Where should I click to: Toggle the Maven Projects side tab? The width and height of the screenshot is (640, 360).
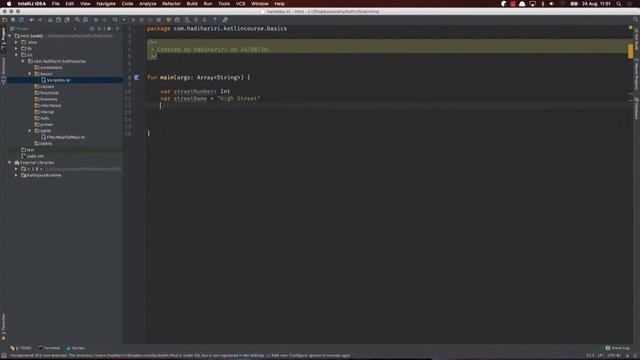click(636, 74)
